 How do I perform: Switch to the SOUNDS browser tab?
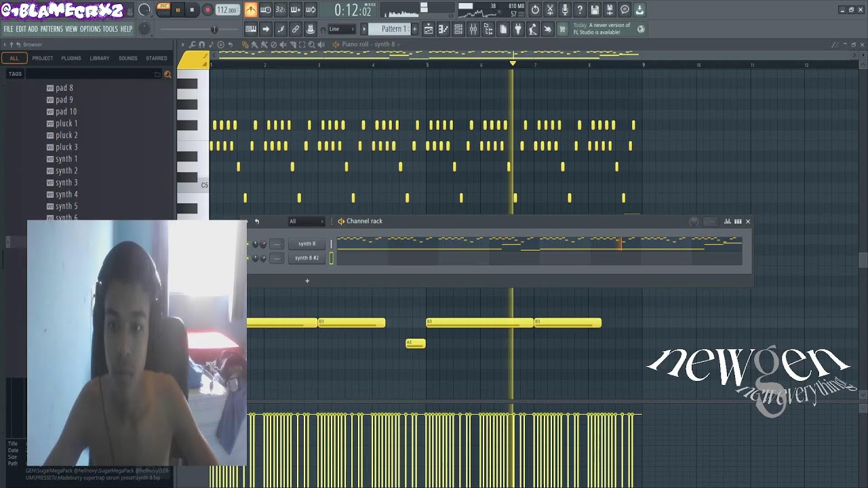click(128, 58)
